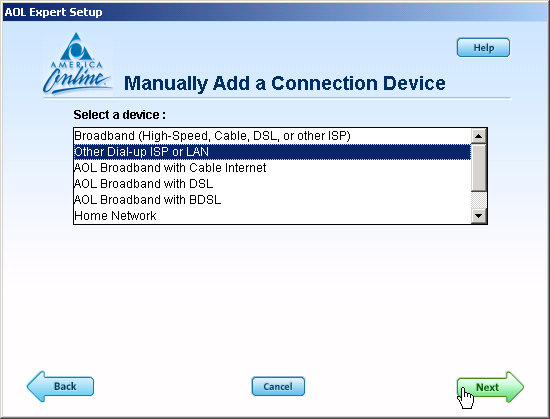Select Broadband (High-Speed, Cable, DSL, or other ISP)
The width and height of the screenshot is (550, 419).
pos(272,136)
